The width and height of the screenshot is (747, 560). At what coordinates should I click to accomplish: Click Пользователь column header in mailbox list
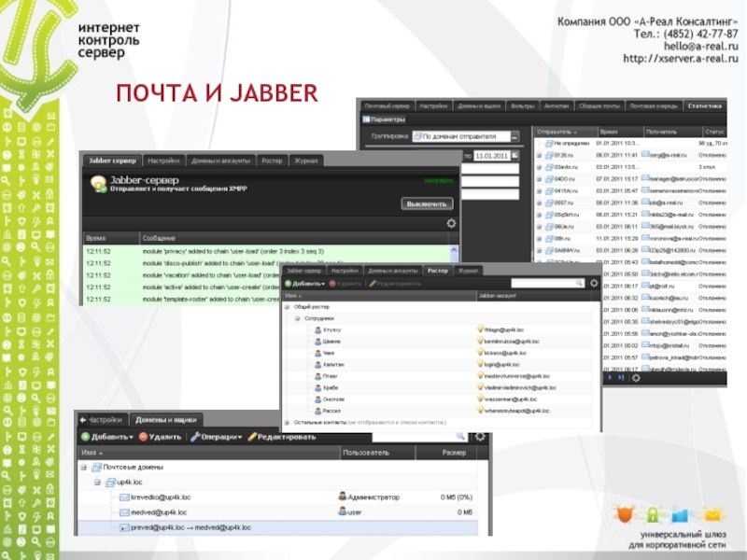[x=378, y=453]
